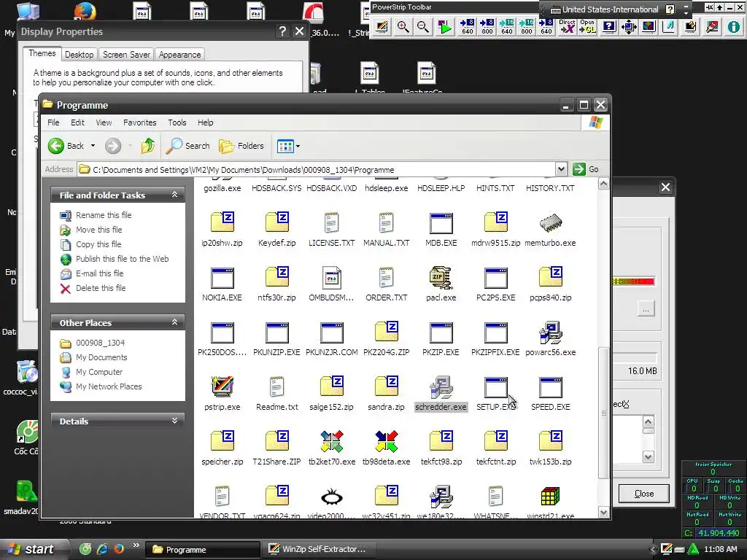Click 'Delete this file' link
This screenshot has height=560, width=747.
pos(101,287)
